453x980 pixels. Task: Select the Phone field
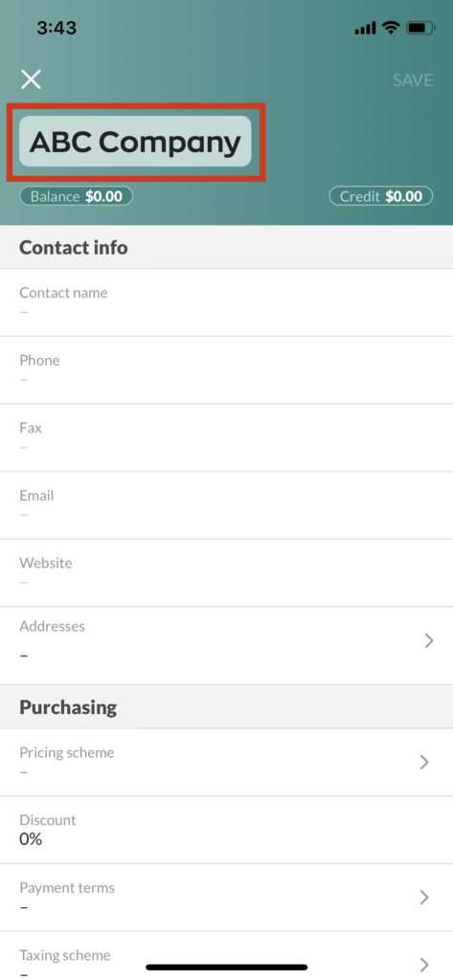point(226,370)
